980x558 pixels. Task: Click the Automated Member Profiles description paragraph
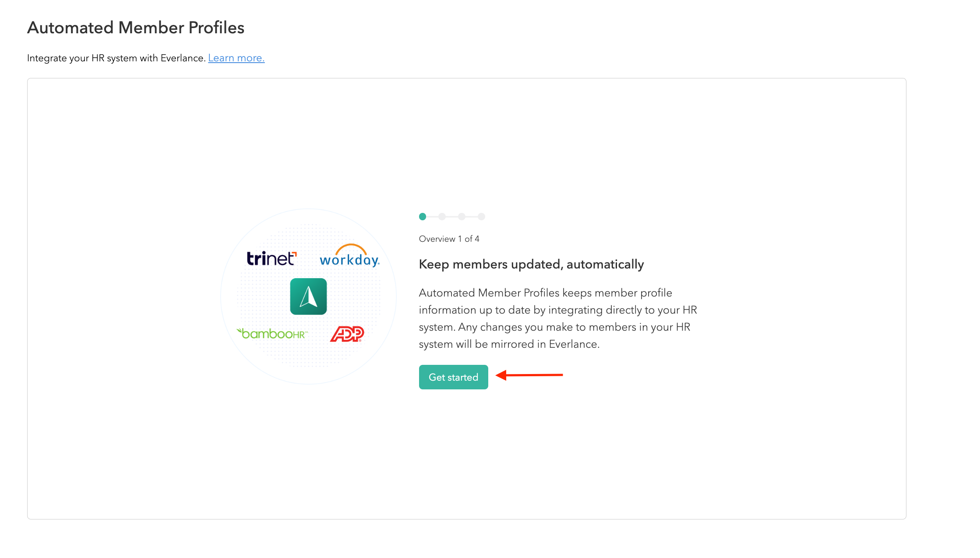coord(557,318)
